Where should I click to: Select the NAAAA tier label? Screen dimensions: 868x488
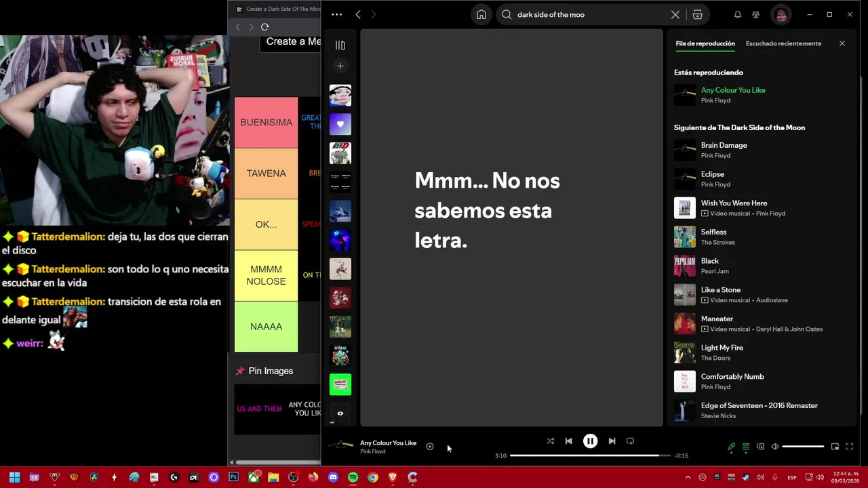point(266,327)
